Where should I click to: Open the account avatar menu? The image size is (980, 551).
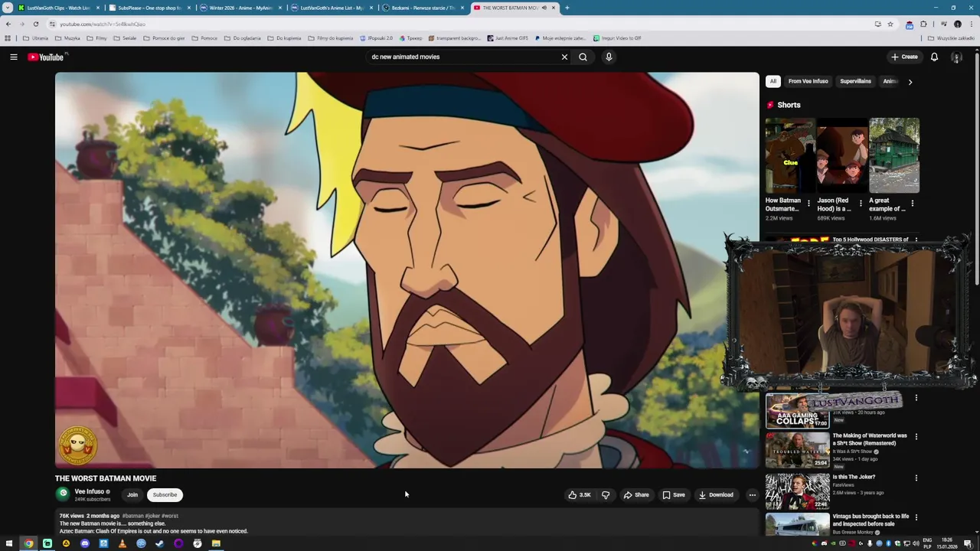[x=956, y=57]
